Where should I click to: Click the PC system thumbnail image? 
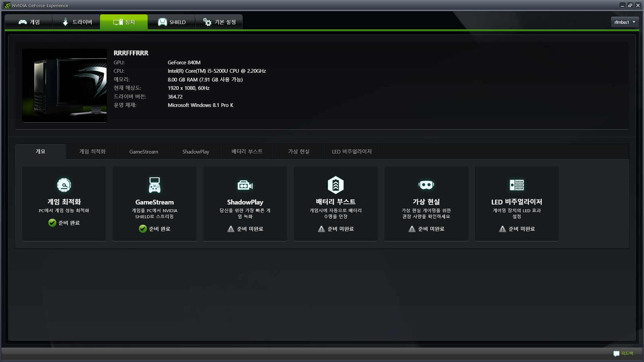(x=64, y=86)
